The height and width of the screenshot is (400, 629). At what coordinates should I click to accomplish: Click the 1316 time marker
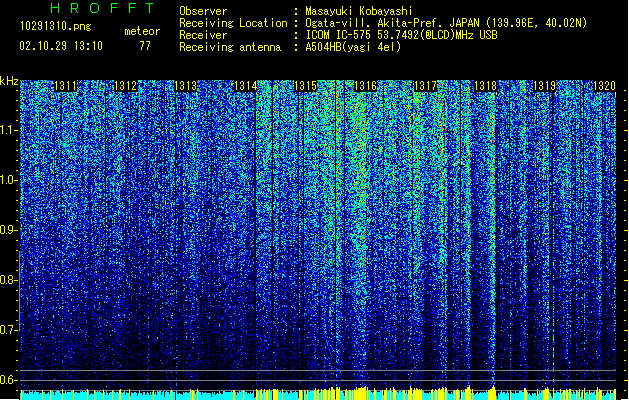366,86
